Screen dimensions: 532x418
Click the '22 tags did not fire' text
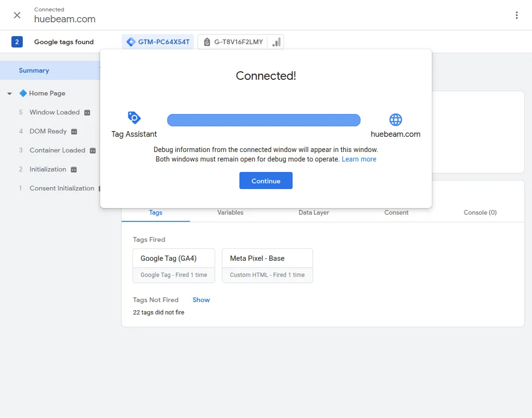(159, 312)
